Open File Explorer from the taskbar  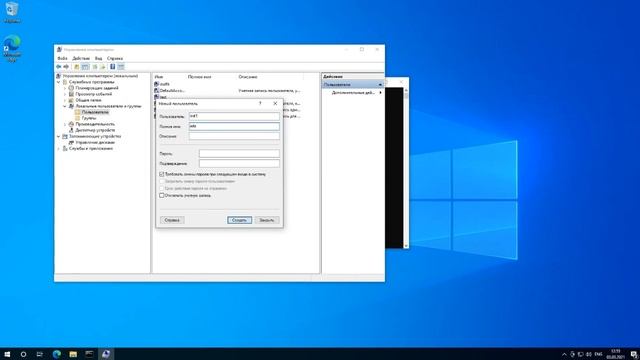coord(73,354)
